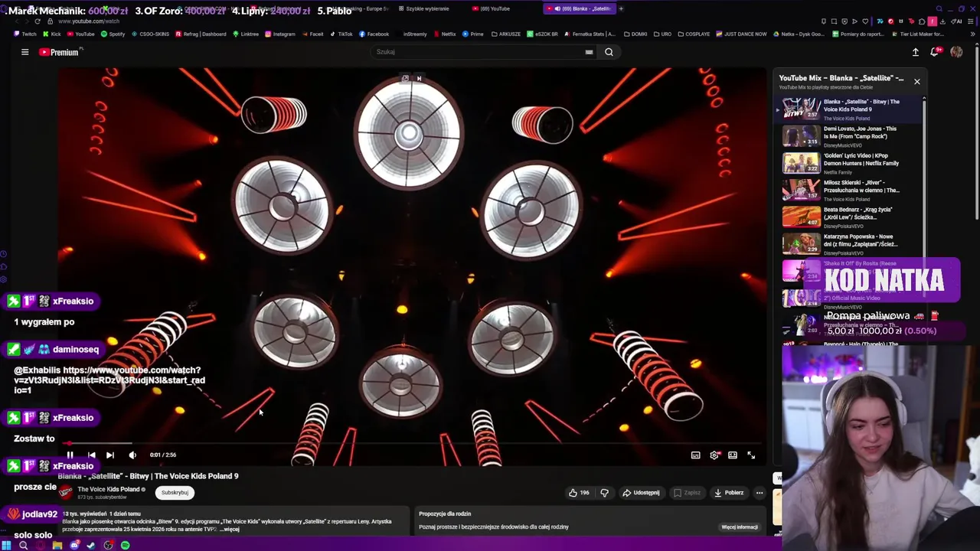Open Spotify from the taskbar
980x551 pixels.
pos(125,545)
